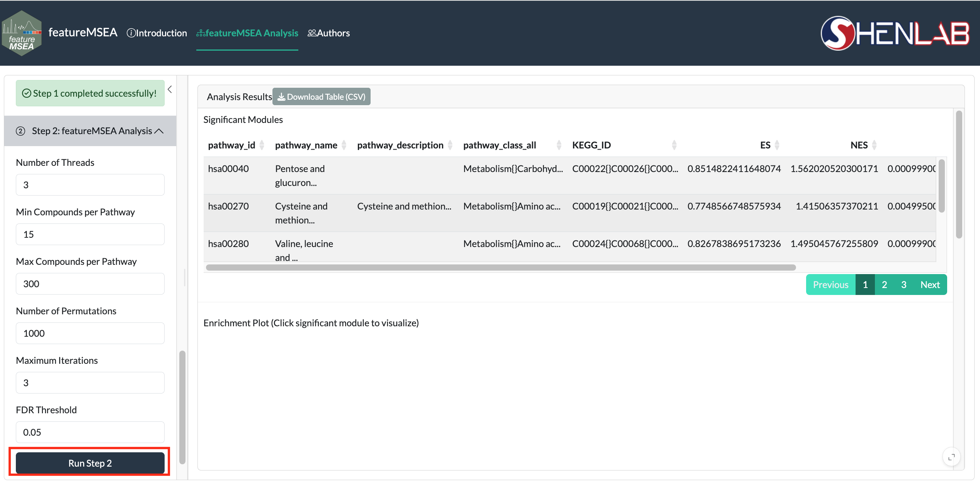
Task: Click ES value 0.8514822411648074
Action: (x=734, y=169)
